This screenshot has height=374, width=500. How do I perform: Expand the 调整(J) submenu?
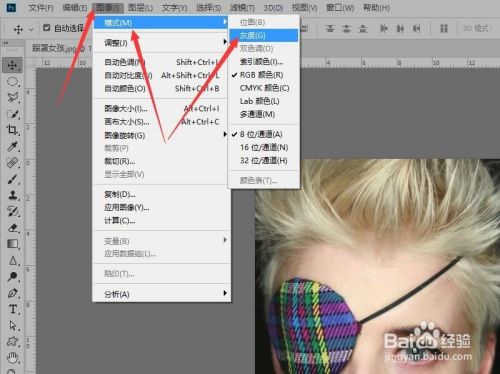pos(161,42)
